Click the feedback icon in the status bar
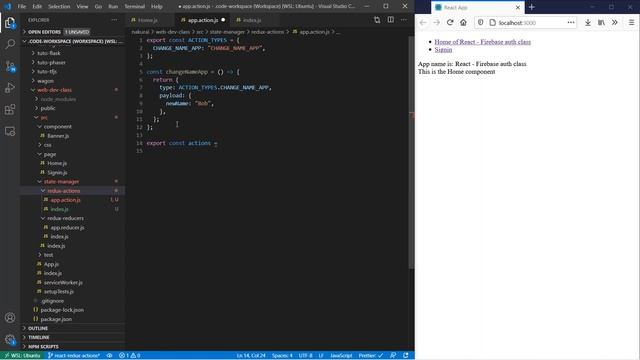Screen dimensions: 640x360 coord(393,356)
